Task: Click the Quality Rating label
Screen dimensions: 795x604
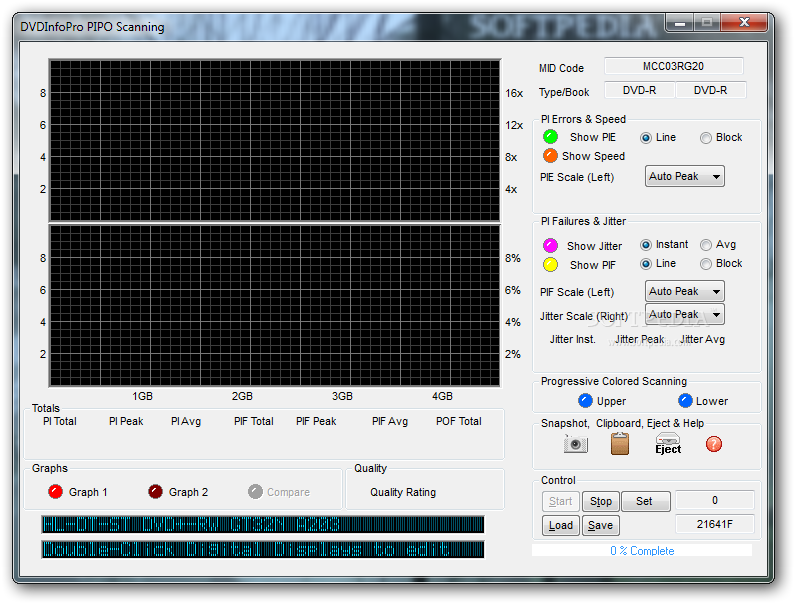Action: (403, 492)
